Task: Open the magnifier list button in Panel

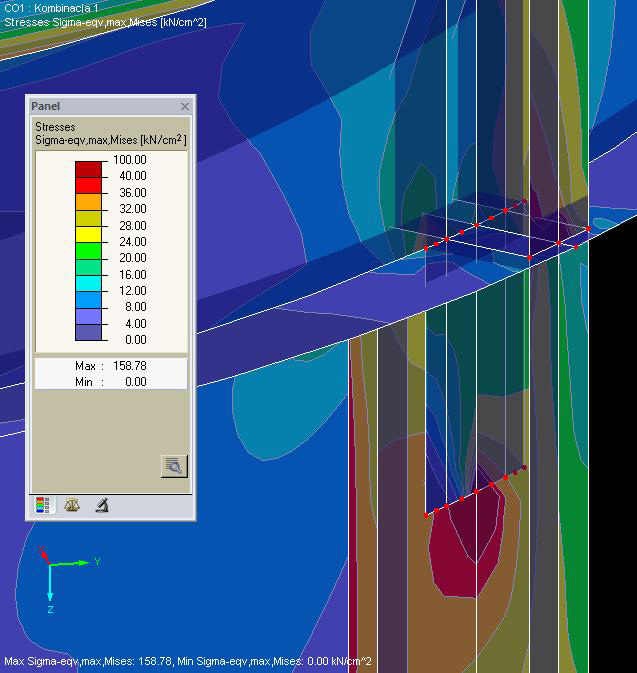Action: click(x=174, y=466)
